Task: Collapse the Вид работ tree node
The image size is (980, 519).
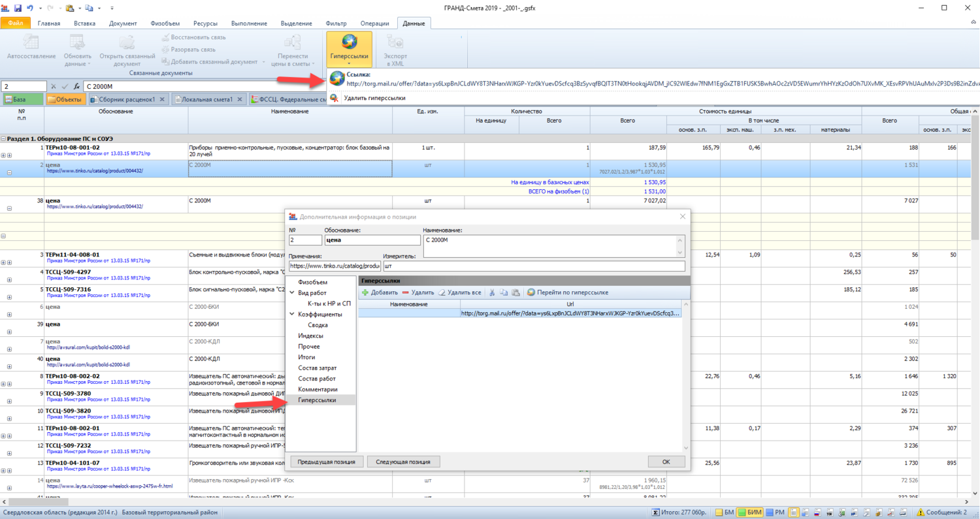Action: click(x=293, y=293)
